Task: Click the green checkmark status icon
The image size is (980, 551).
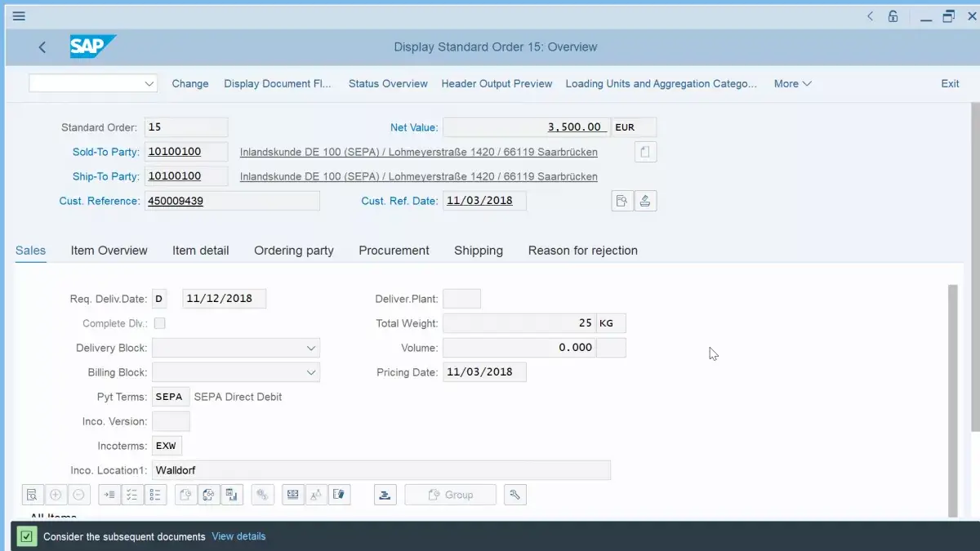Action: [x=27, y=536]
